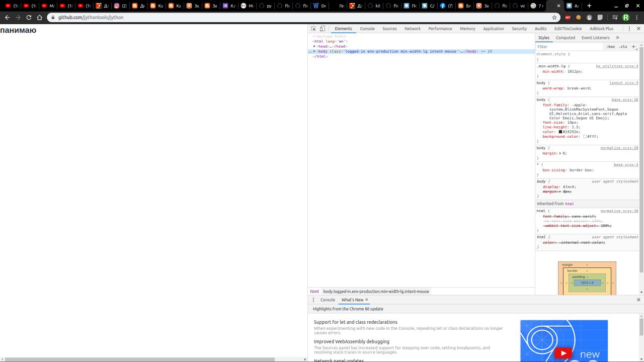Click the address bar URL
Viewport: 644px width, 362px height.
(91, 17)
